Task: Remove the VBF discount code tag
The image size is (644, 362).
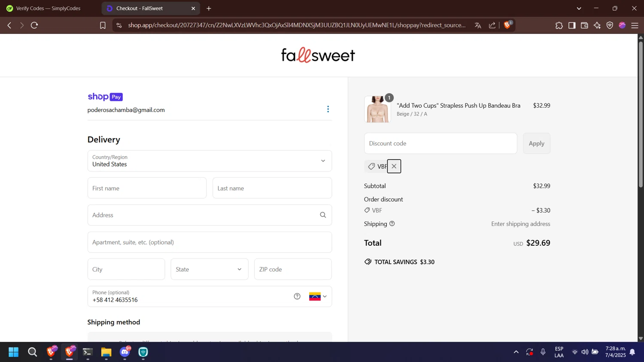Action: (394, 166)
